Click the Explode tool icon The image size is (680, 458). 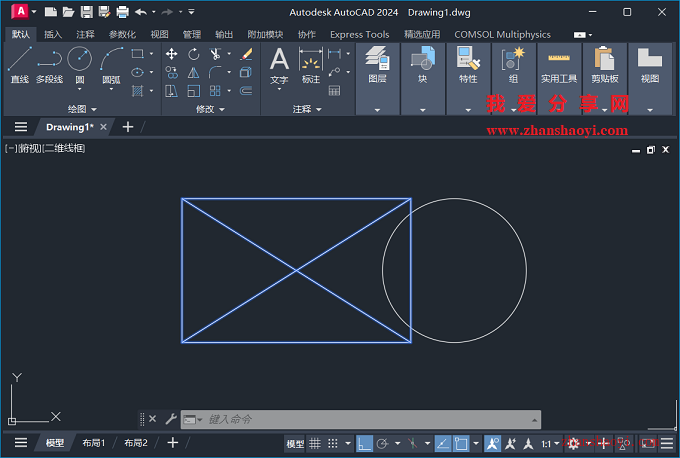point(246,72)
